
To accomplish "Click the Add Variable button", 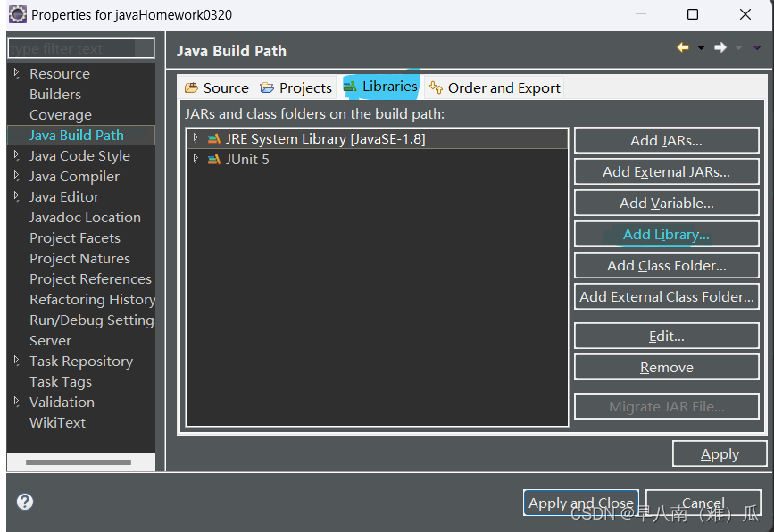I will point(666,203).
